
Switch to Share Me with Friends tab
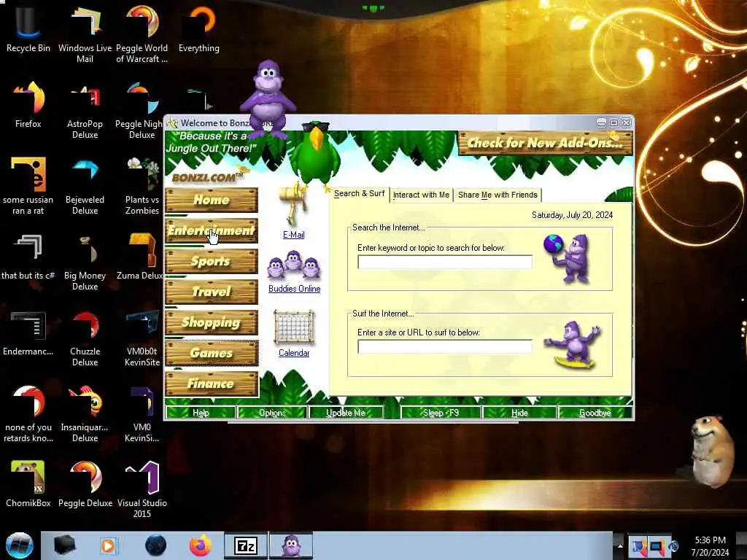click(498, 195)
